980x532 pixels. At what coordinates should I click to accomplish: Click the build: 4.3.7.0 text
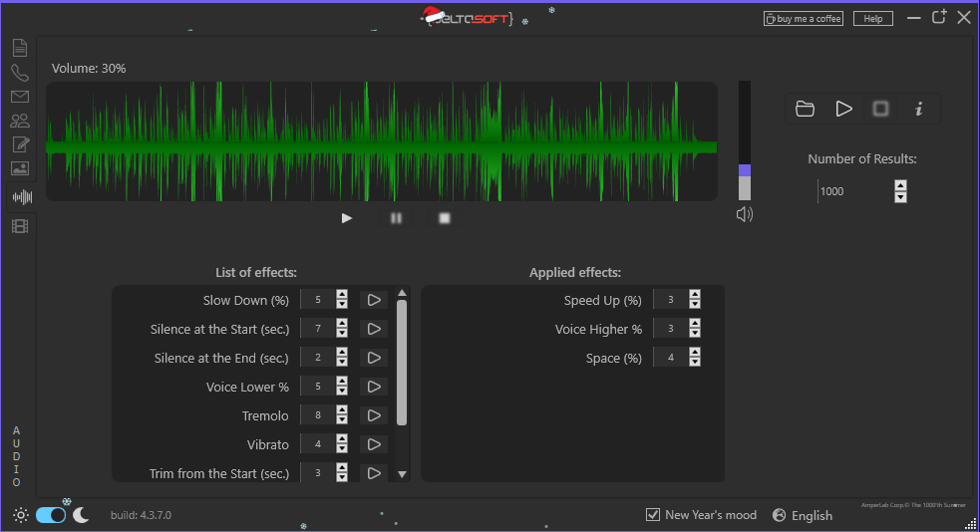(141, 515)
